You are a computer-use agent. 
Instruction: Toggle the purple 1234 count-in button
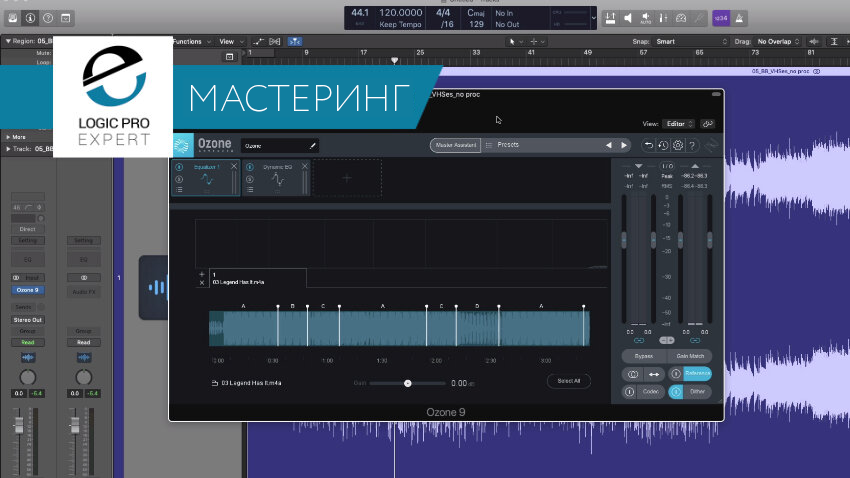coord(721,18)
